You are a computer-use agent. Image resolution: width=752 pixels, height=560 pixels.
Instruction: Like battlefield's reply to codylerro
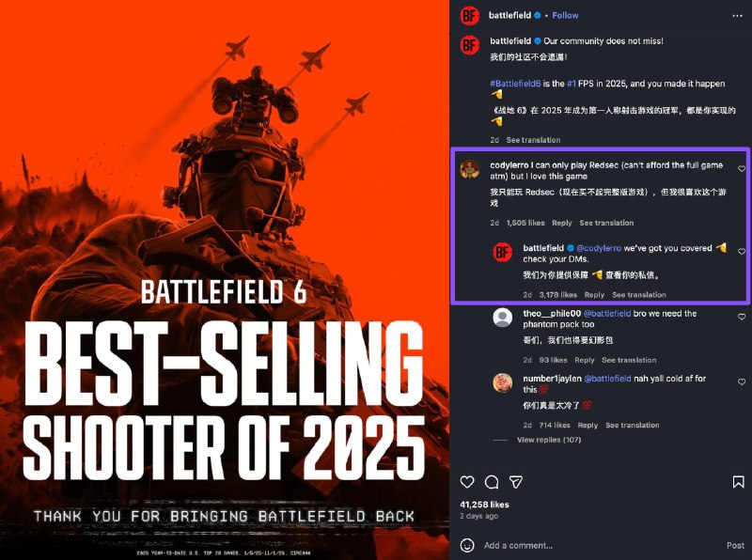point(742,251)
